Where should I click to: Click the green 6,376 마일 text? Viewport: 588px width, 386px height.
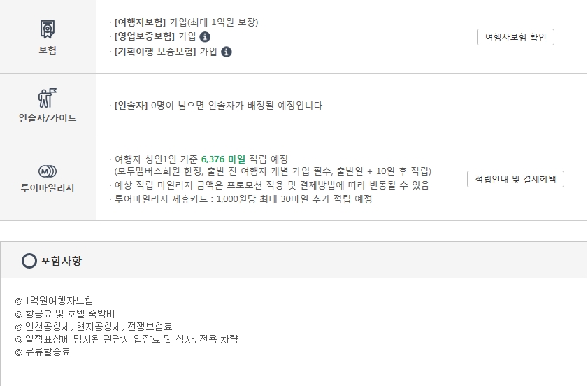pyautogui.click(x=224, y=159)
